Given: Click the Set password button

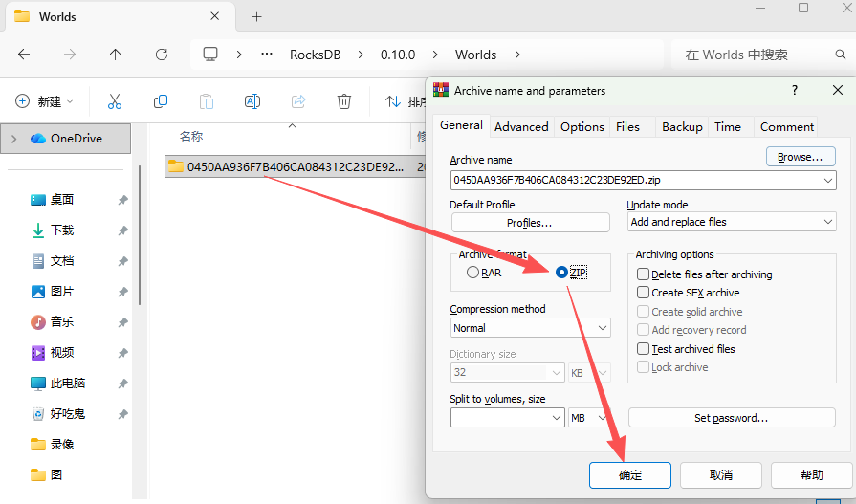Looking at the screenshot, I should 731,418.
